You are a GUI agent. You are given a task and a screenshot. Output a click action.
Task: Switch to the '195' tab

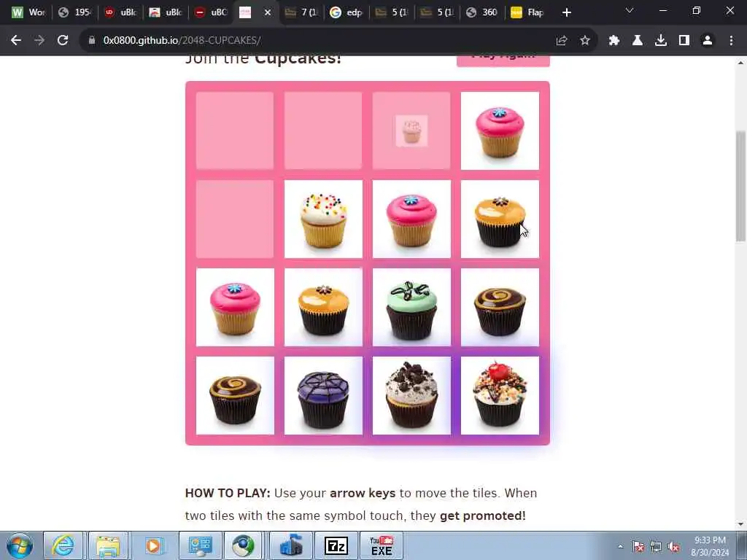coord(75,12)
